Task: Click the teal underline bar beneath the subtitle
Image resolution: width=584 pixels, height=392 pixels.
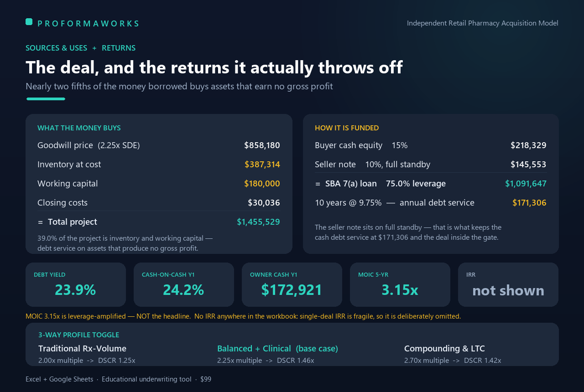Action: coord(46,99)
